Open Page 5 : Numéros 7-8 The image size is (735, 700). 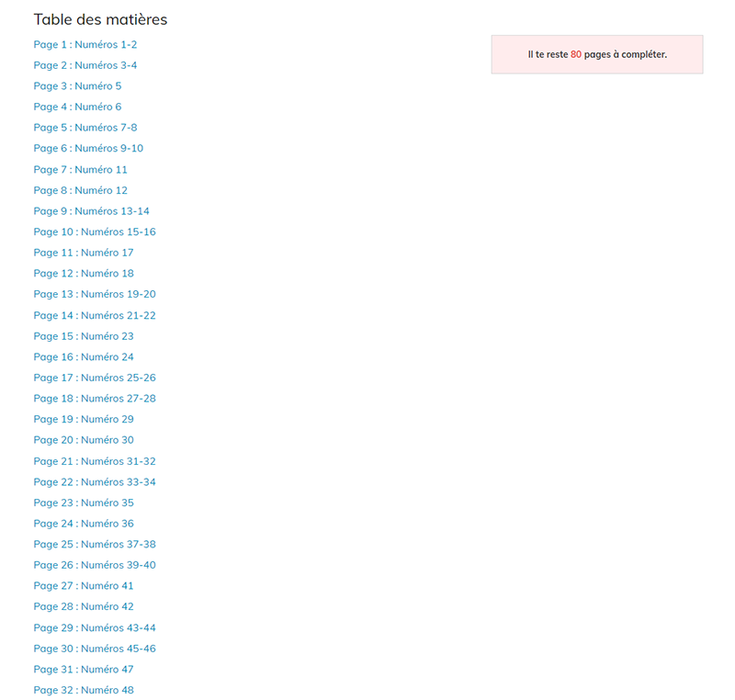85,128
